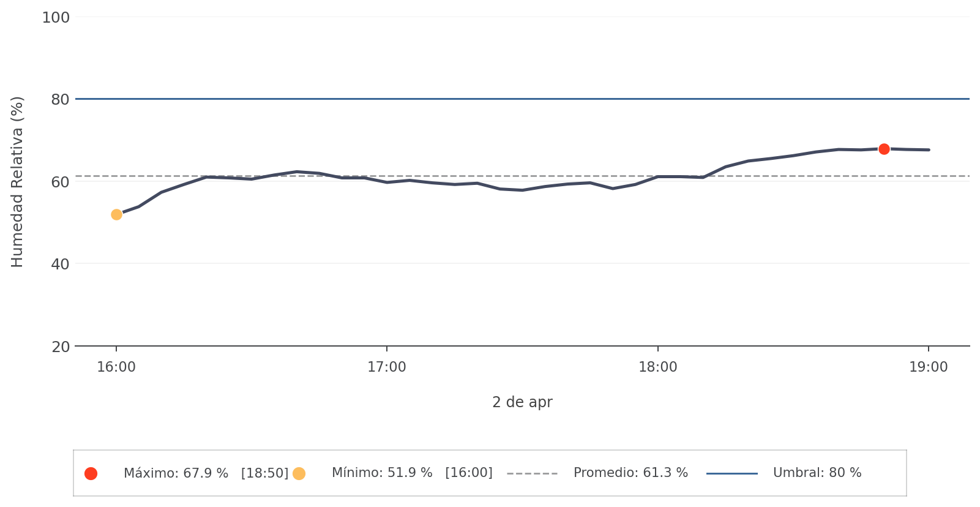Click the 17:00 x-axis tick label
This screenshot has height=507, width=980.
point(387,367)
